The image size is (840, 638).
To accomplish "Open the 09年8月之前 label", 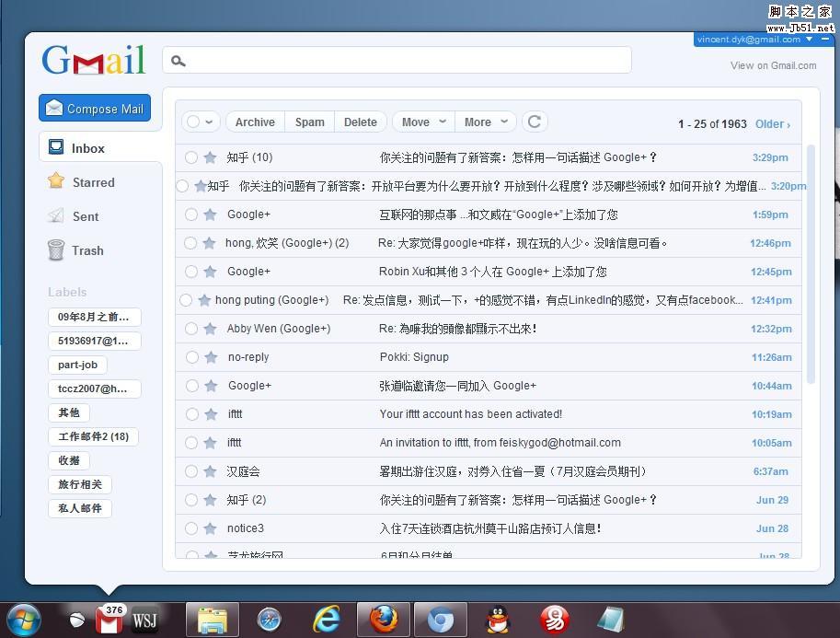I will click(94, 317).
